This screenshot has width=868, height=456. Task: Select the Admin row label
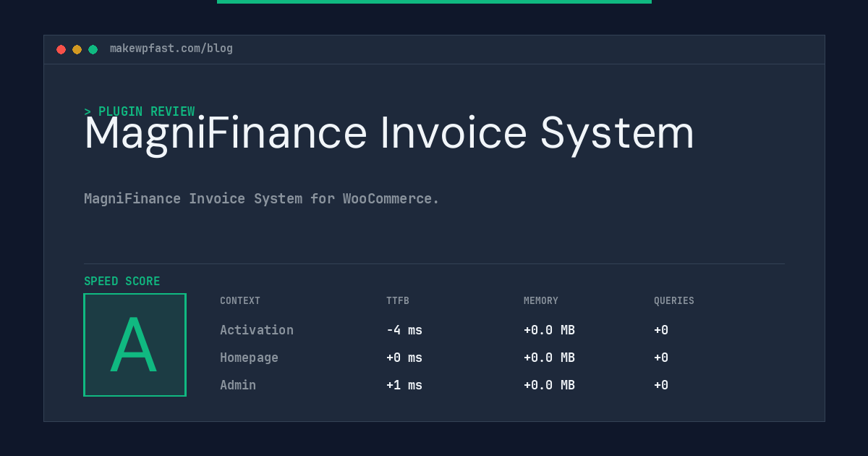[x=238, y=385]
